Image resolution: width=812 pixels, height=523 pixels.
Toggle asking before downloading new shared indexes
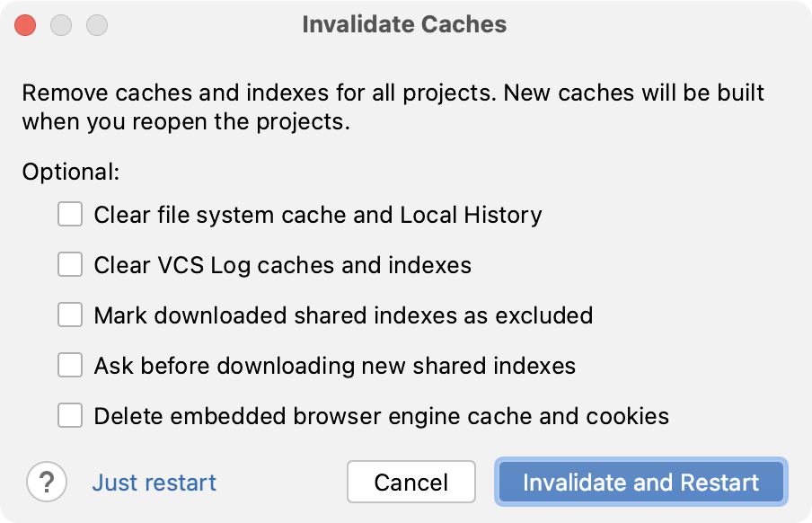(x=69, y=365)
